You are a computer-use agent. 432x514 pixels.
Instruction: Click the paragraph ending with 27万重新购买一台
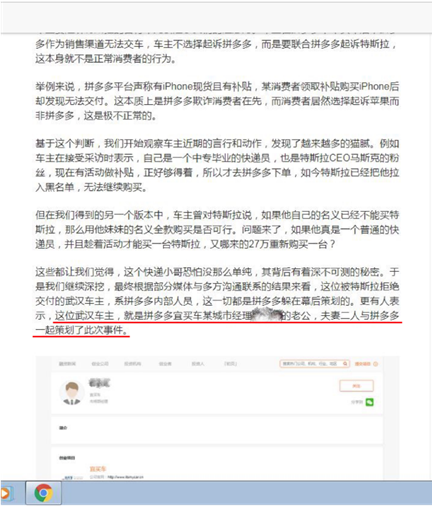pyautogui.click(x=217, y=230)
